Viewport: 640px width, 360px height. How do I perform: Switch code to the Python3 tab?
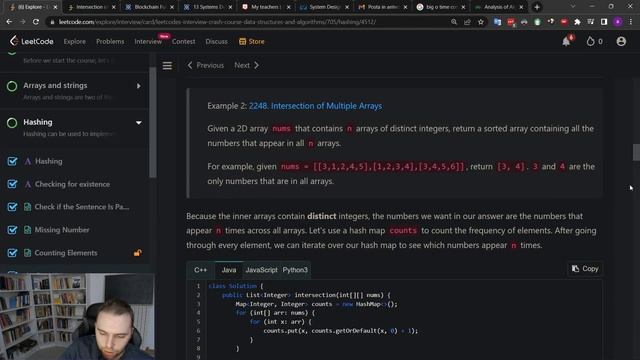(x=295, y=270)
